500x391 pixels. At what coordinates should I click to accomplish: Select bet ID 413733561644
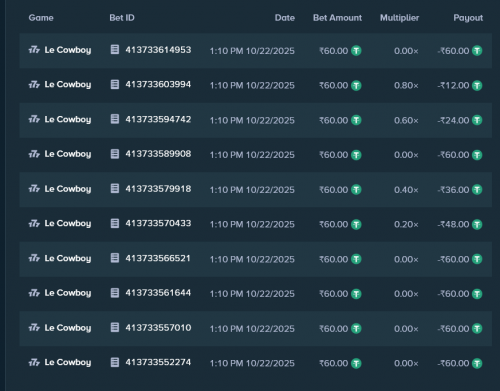[x=158, y=293]
